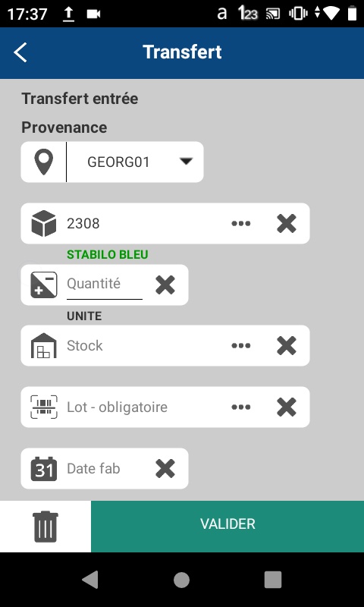This screenshot has width=364, height=607.
Task: Open the three-dots selector for Lot
Action: (x=241, y=407)
